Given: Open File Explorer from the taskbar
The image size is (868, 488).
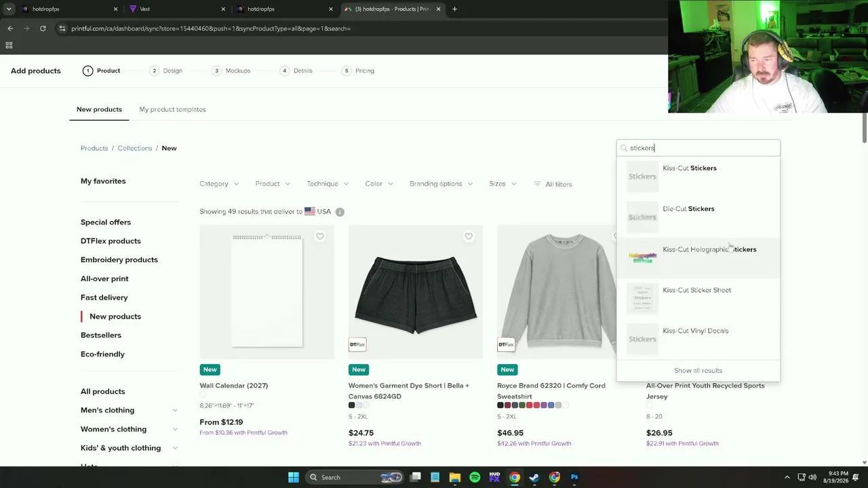Looking at the screenshot, I should pos(455,477).
